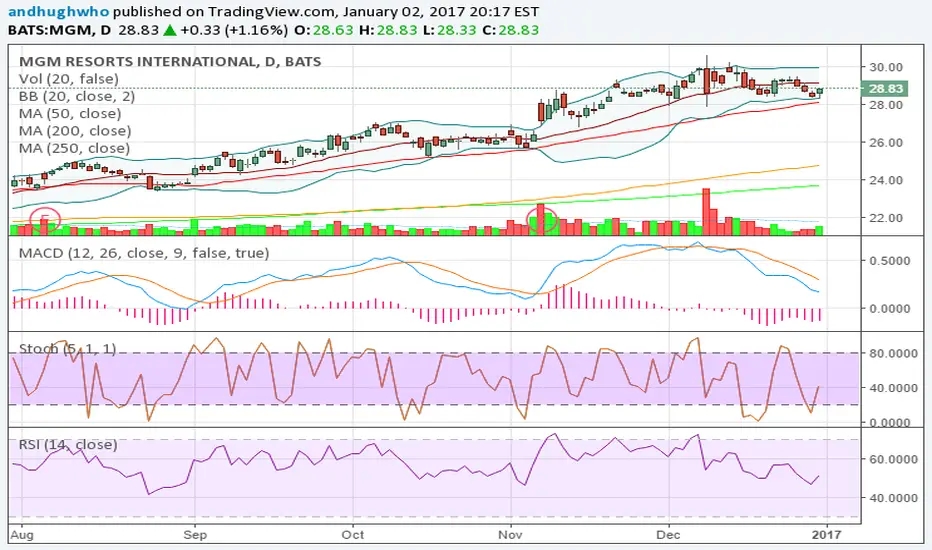Image resolution: width=932 pixels, height=550 pixels.
Task: Click the Aug label on time axis
Action: pos(22,535)
